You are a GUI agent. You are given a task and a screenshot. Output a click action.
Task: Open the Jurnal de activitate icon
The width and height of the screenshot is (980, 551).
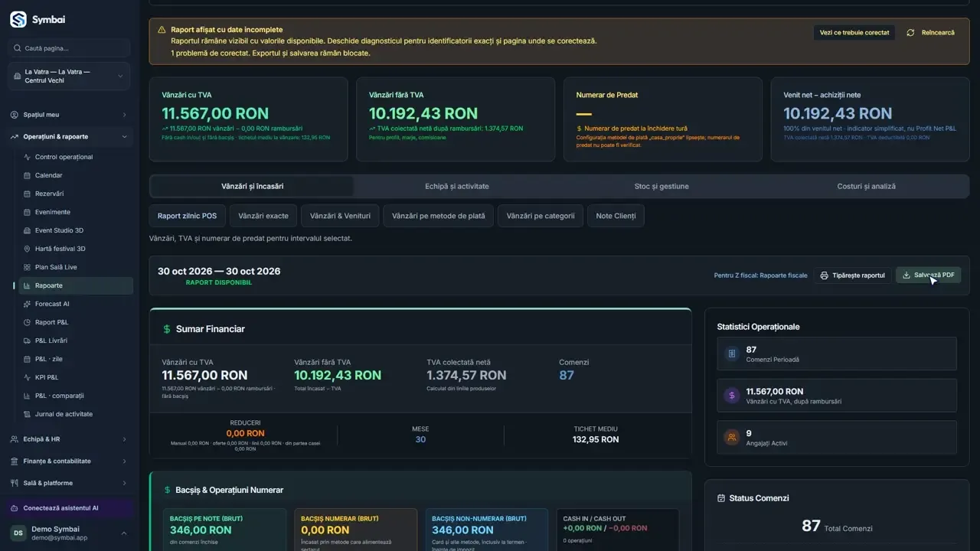click(28, 414)
